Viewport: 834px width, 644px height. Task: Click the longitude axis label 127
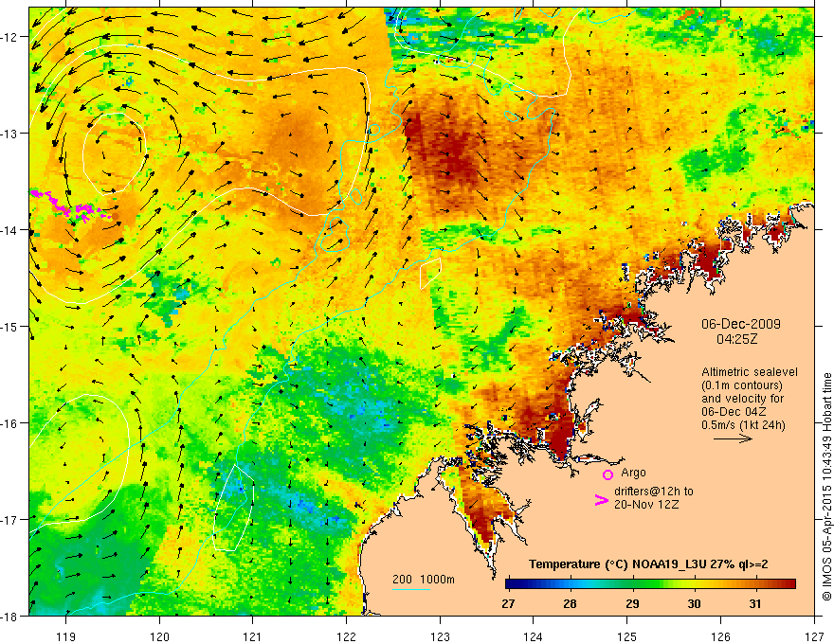814,636
